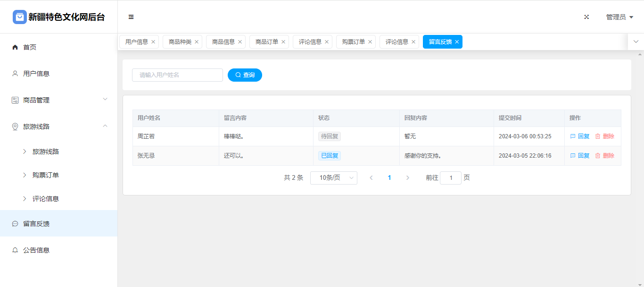Focus the username search input field
Screen dimensions: 644x287
point(177,75)
